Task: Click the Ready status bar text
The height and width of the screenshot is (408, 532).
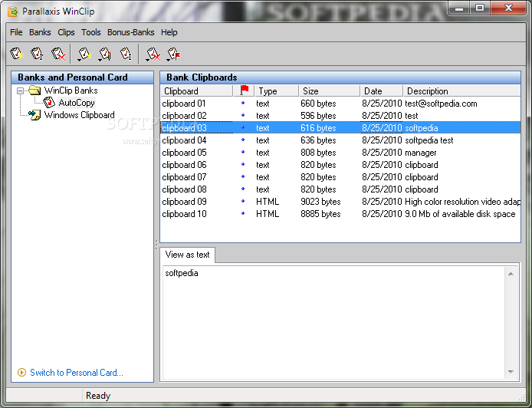Action: [98, 396]
